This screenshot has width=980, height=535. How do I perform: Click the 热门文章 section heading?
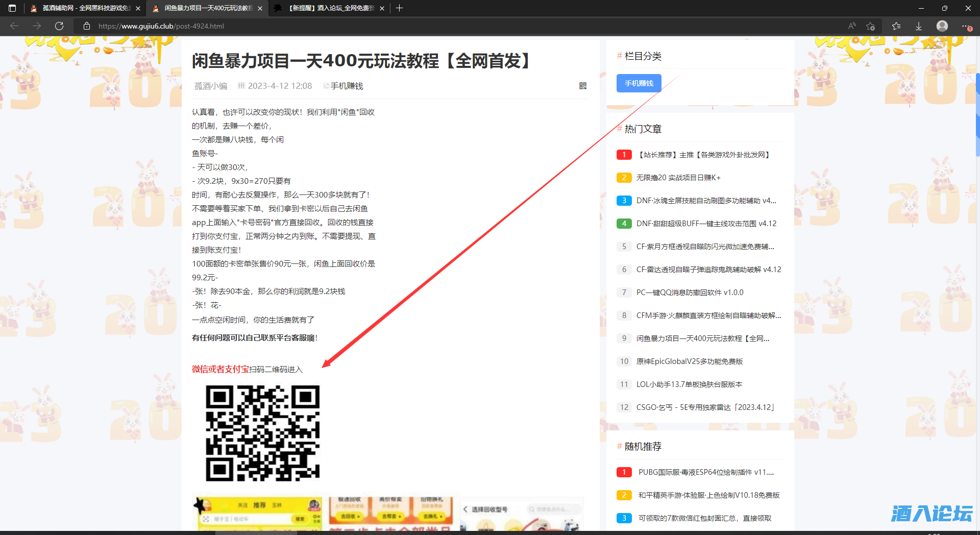pyautogui.click(x=643, y=129)
